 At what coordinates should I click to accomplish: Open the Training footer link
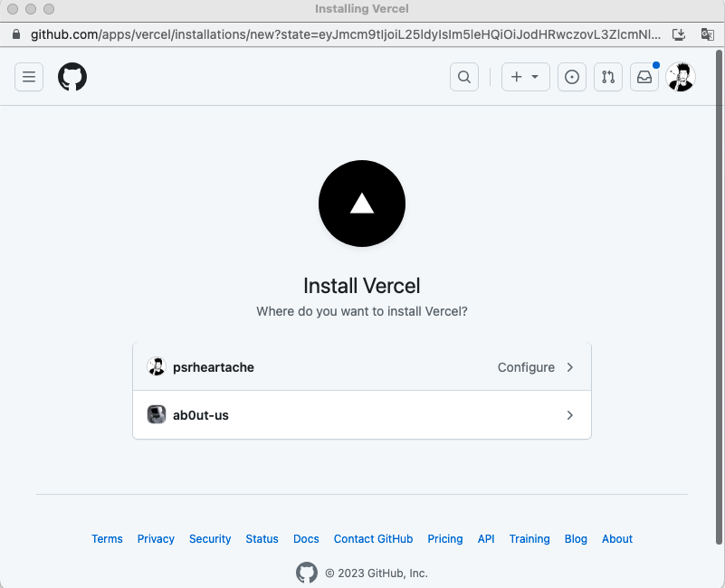tap(529, 539)
